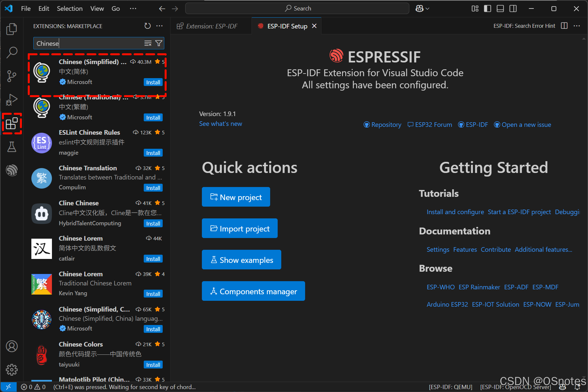The width and height of the screenshot is (588, 392).
Task: Open the Selection menu
Action: [70, 9]
